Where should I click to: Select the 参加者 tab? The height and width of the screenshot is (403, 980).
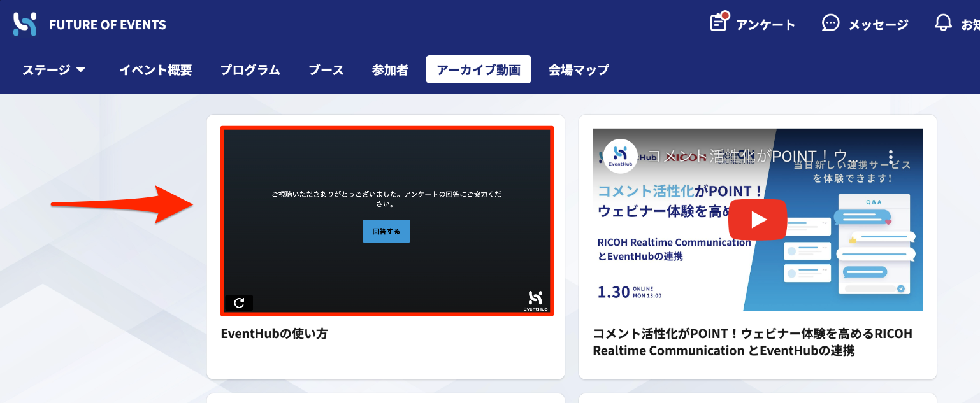[390, 70]
